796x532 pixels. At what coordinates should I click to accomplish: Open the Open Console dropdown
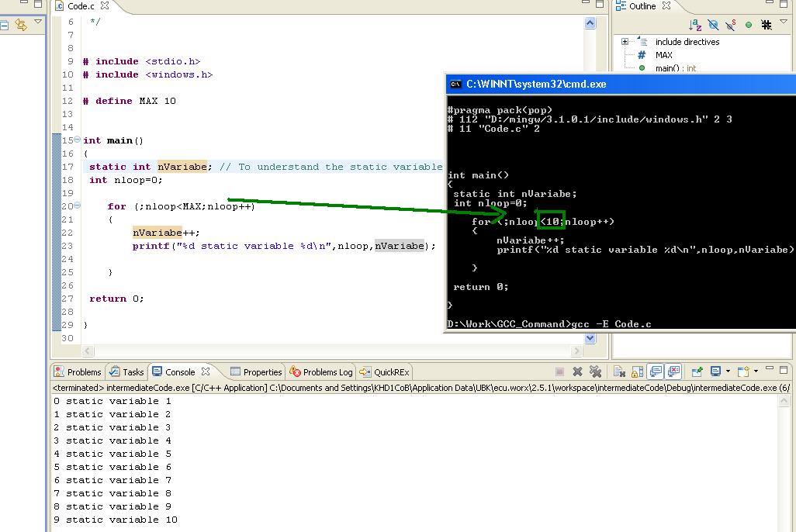pos(756,371)
